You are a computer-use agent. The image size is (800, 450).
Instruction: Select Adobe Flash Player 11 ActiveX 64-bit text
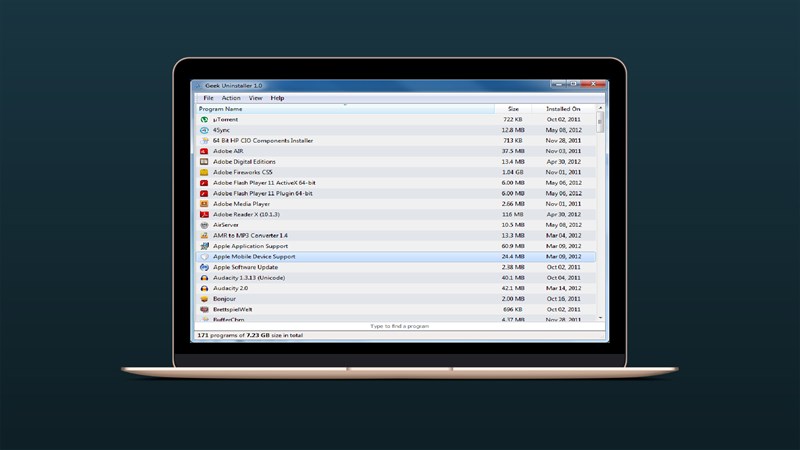[264, 183]
